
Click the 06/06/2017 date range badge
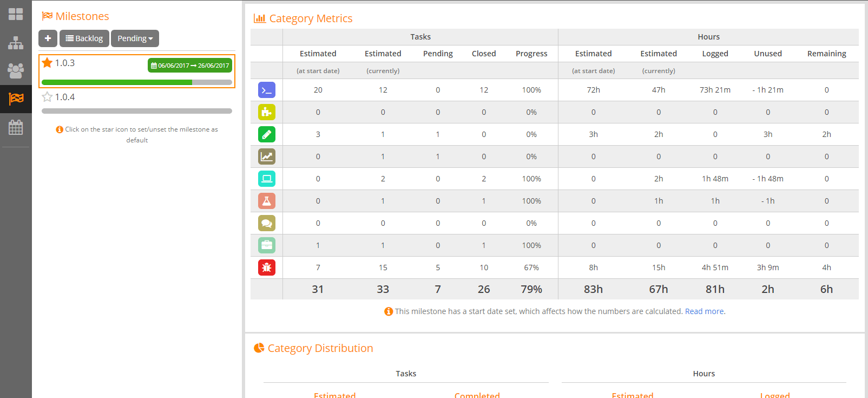coord(189,66)
